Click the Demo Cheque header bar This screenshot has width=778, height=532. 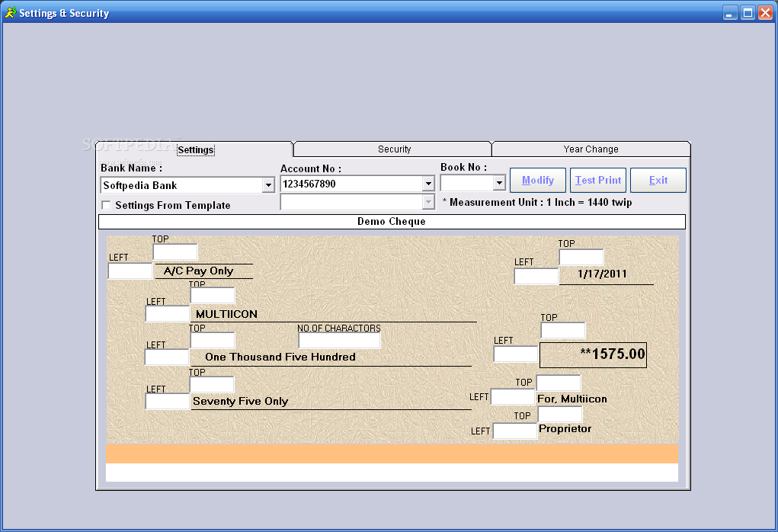click(392, 222)
